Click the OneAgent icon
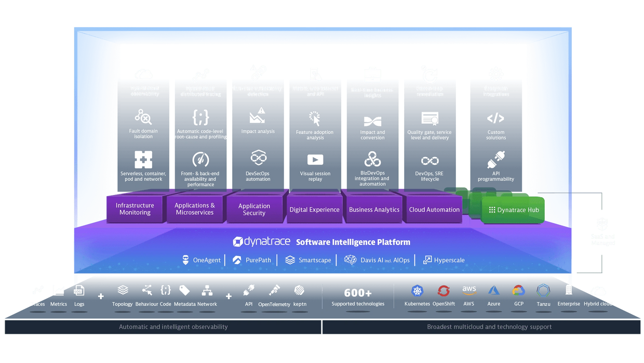This screenshot has height=363, width=644. (185, 260)
